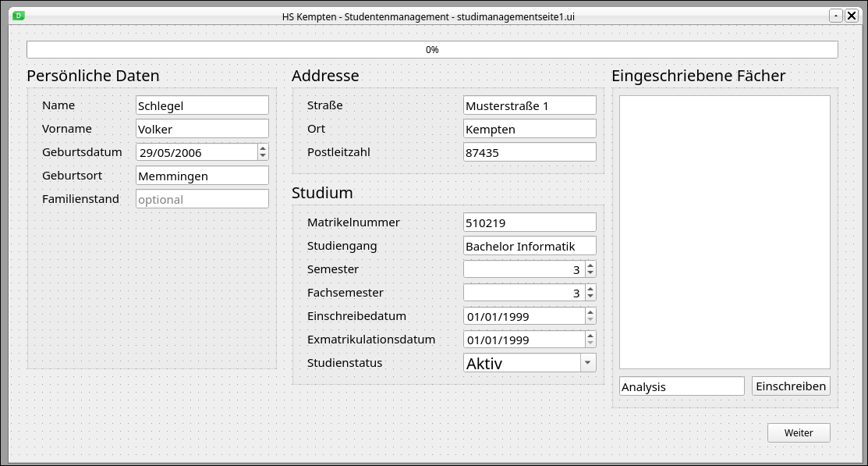Open the Studienstatus dropdown
The image size is (868, 466).
[588, 363]
